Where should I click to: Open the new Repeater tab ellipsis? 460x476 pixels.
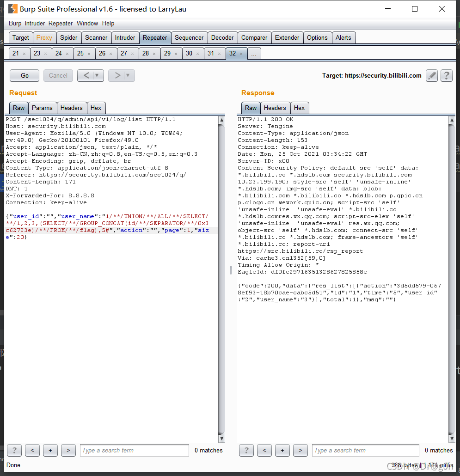(254, 54)
